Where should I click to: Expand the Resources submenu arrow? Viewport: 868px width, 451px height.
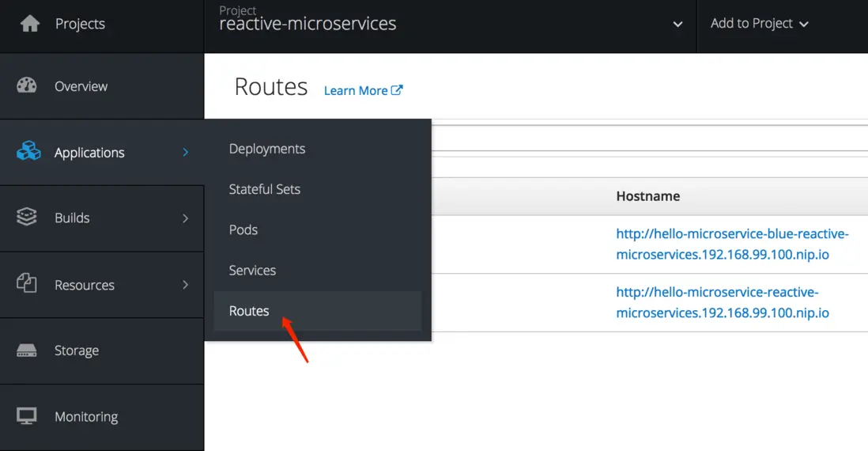point(186,284)
